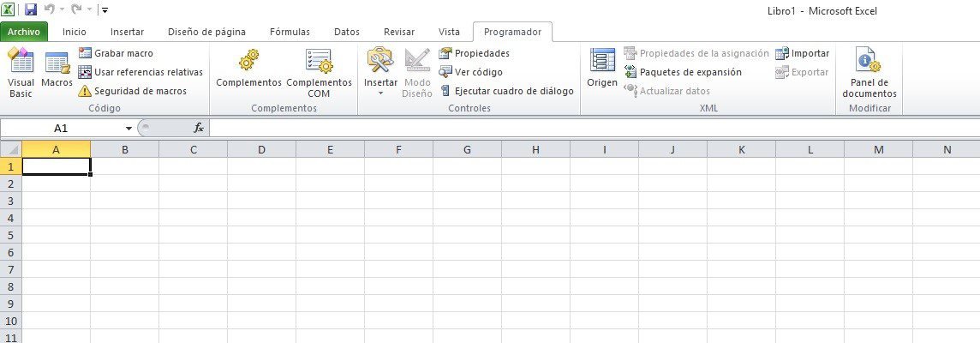Open the XML Origen panel

click(602, 68)
